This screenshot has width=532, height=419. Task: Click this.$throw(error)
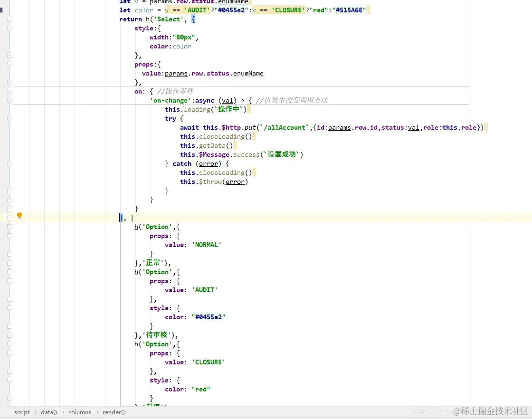pos(214,181)
